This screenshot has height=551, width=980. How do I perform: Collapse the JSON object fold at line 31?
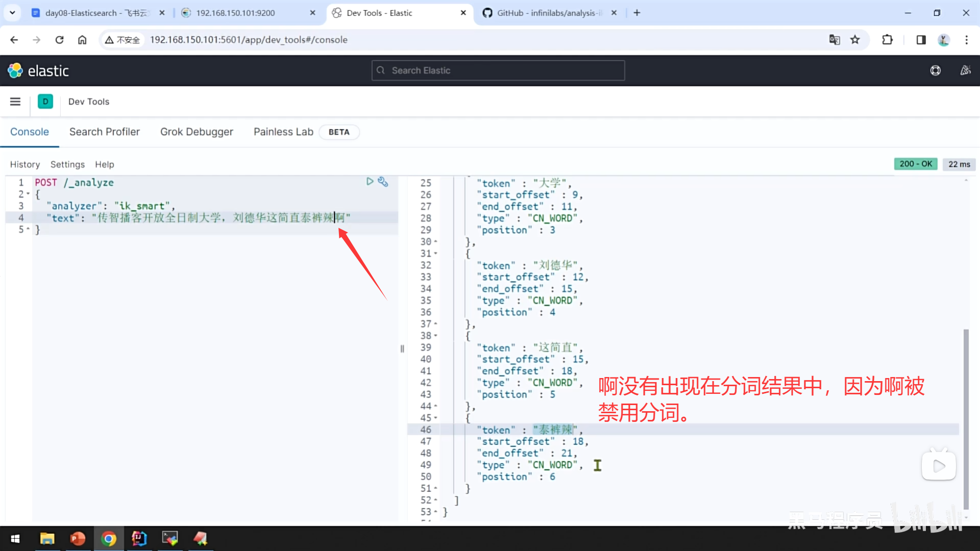(435, 254)
